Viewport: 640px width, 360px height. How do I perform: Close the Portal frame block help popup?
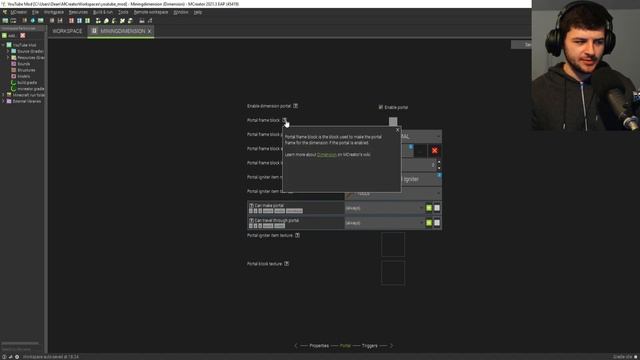(397, 130)
